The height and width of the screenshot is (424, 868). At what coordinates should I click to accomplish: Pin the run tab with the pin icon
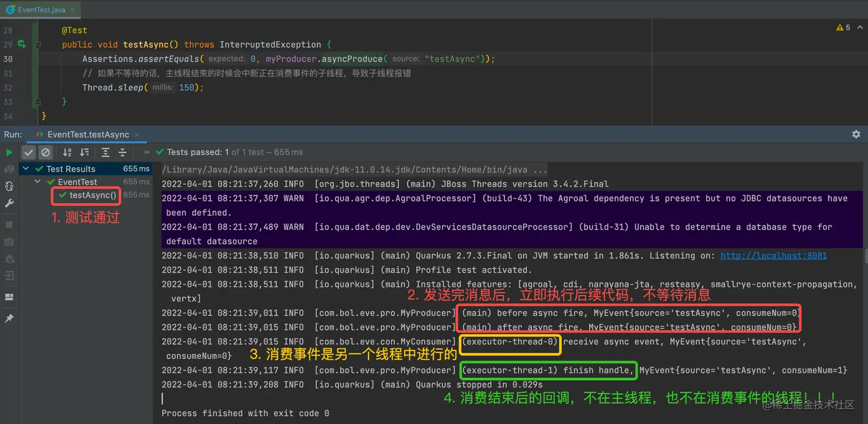tap(9, 318)
